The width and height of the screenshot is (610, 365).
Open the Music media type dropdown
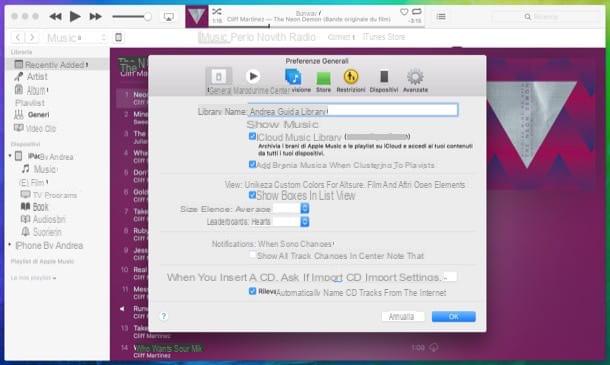click(x=76, y=38)
